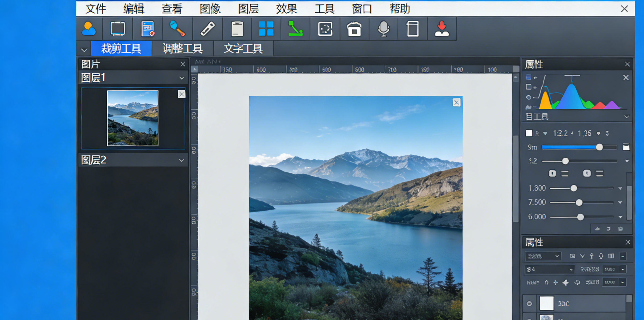Select the brush repair tool icon

pyautogui.click(x=177, y=29)
